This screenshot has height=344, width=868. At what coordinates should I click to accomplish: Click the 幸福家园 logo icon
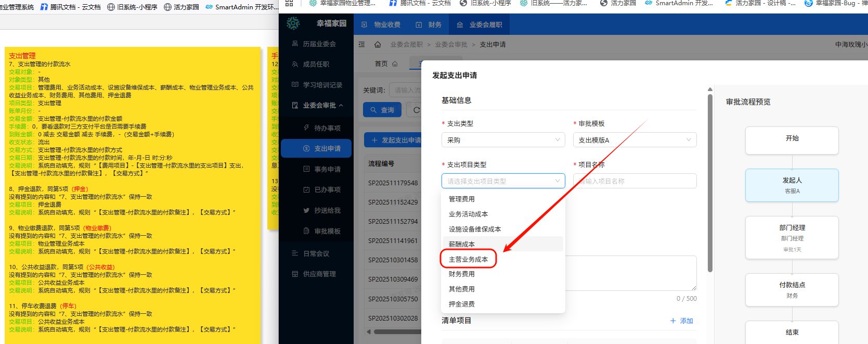(293, 23)
